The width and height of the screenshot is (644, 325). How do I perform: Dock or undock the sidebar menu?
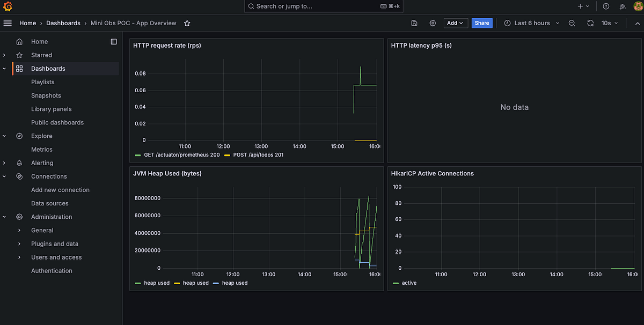point(114,41)
